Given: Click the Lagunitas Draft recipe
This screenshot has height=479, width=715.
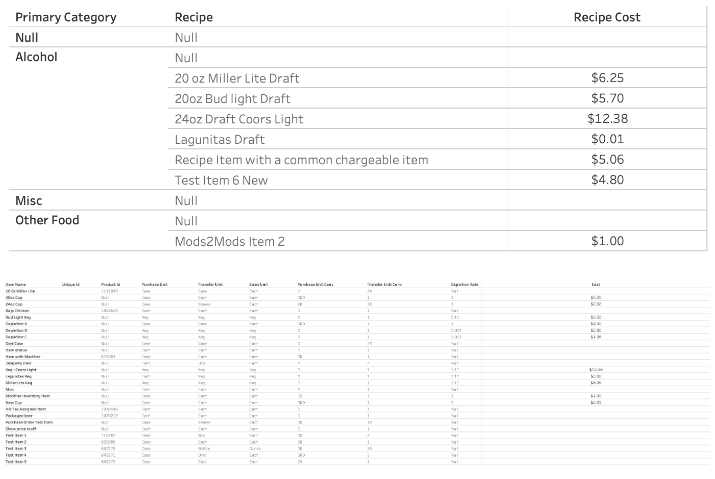Looking at the screenshot, I should (219, 139).
